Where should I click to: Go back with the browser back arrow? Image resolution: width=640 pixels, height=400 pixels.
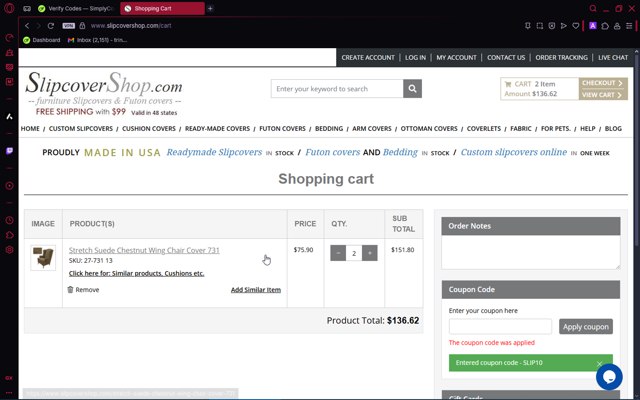click(x=27, y=26)
